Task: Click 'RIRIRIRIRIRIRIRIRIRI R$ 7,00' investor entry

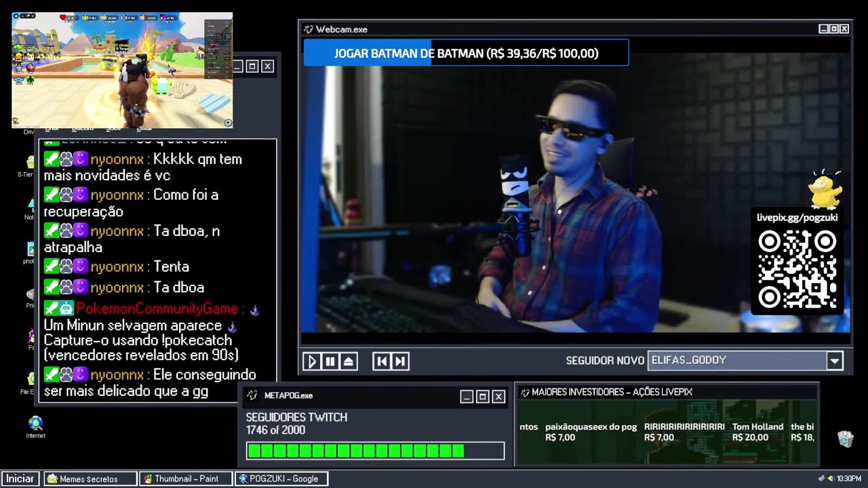Action: click(x=684, y=432)
